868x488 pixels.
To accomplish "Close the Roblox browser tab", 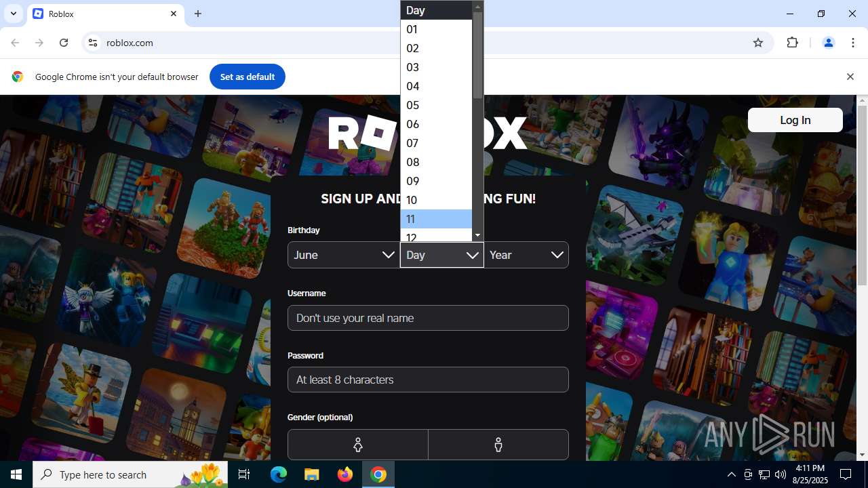I will point(174,14).
